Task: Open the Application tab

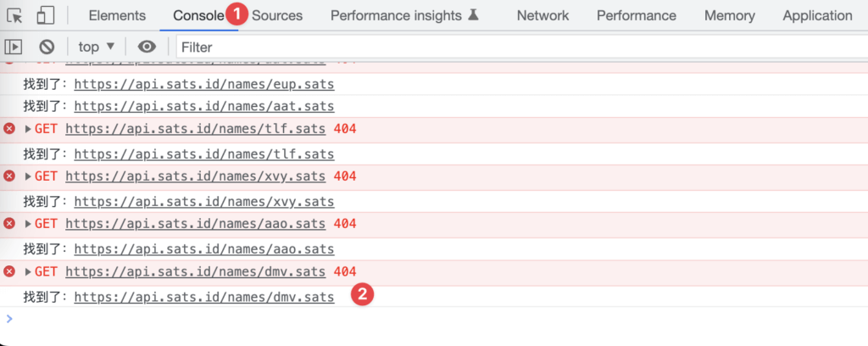Action: tap(817, 15)
